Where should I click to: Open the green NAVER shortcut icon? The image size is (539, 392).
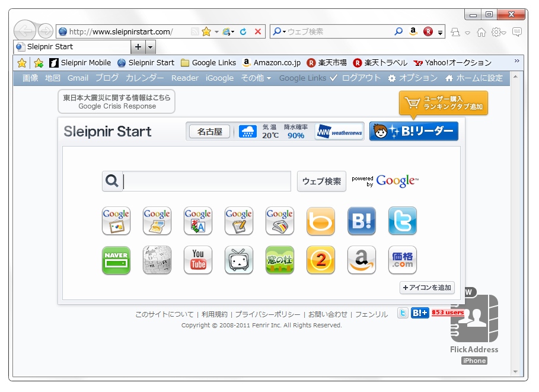(x=116, y=260)
